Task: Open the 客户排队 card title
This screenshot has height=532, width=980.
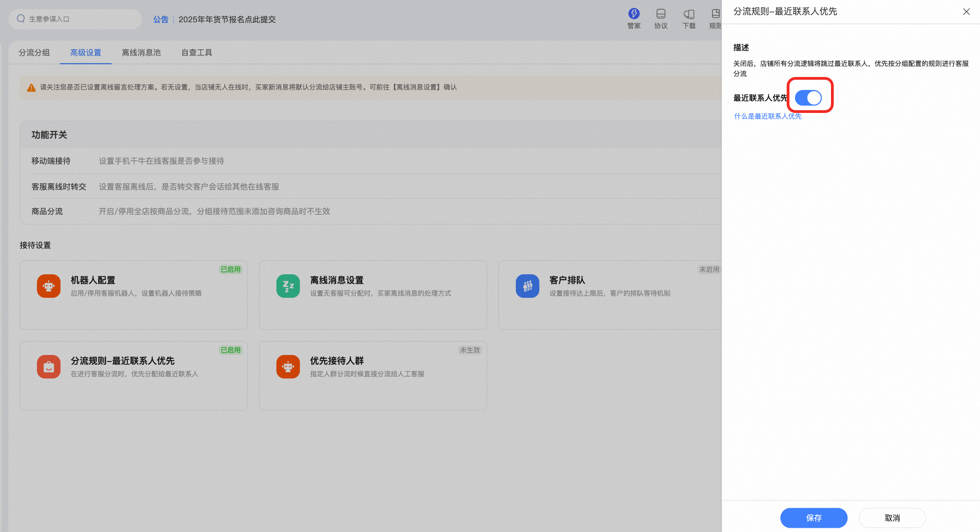Action: click(567, 280)
